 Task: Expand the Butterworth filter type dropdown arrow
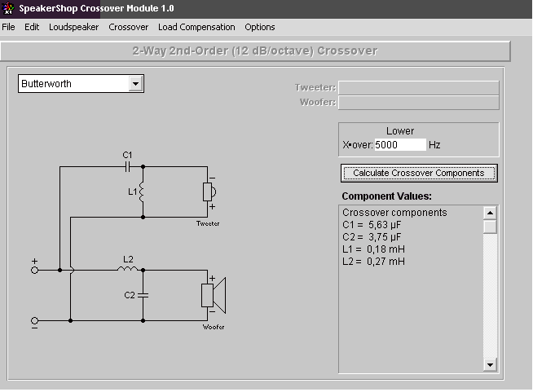tap(135, 84)
